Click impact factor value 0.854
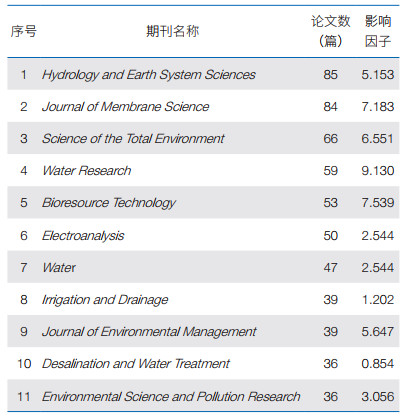 (378, 364)
